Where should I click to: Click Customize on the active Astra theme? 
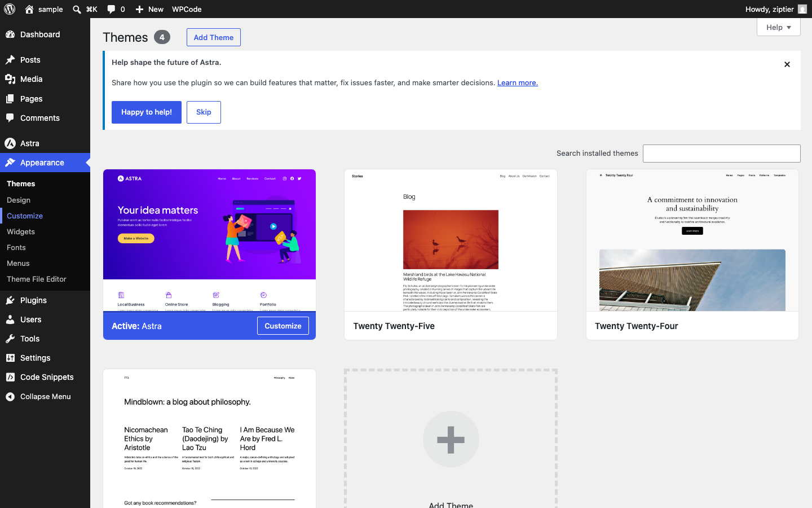(283, 326)
